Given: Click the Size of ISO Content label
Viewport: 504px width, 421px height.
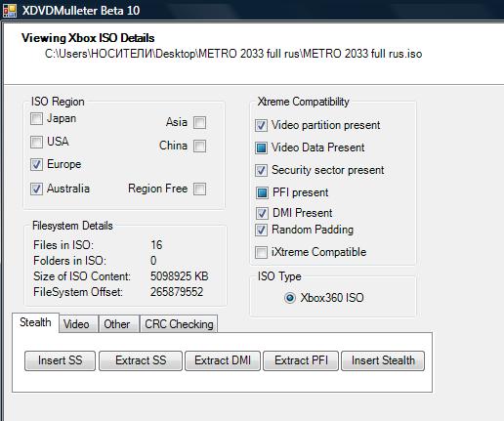Looking at the screenshot, I should click(x=82, y=276).
